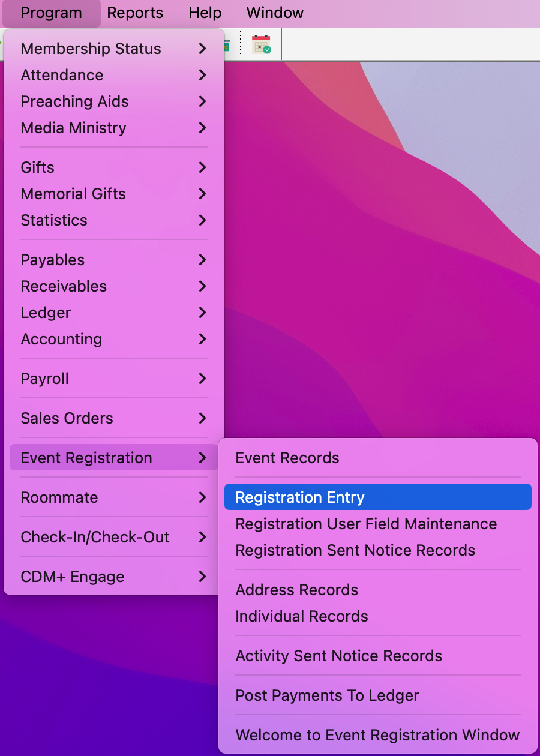The height and width of the screenshot is (756, 540).
Task: Choose Event Records menu item
Action: [287, 458]
